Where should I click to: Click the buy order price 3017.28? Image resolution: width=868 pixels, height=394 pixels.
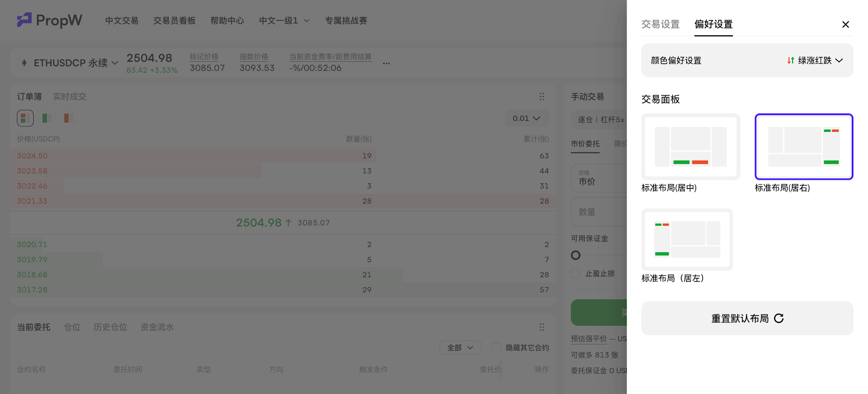32,290
